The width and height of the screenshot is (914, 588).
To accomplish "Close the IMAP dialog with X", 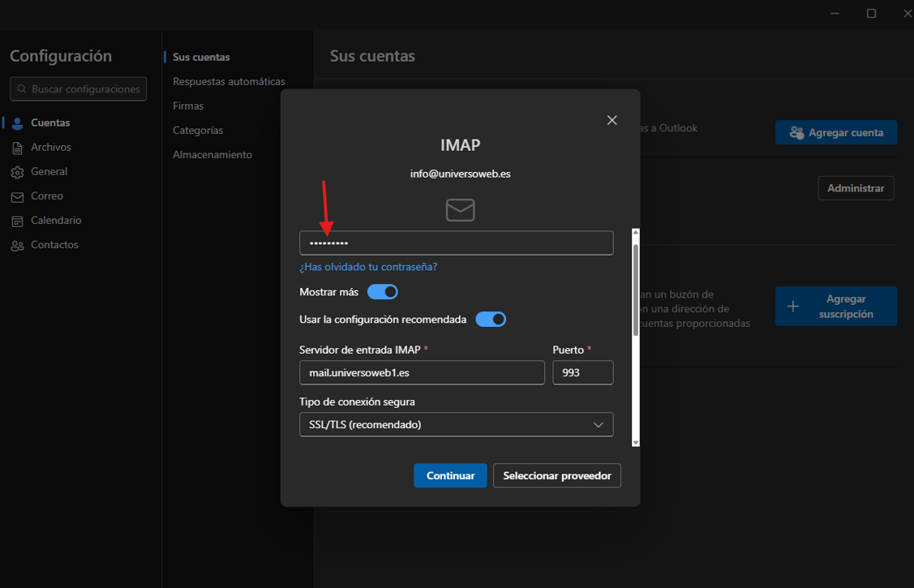I will tap(611, 120).
